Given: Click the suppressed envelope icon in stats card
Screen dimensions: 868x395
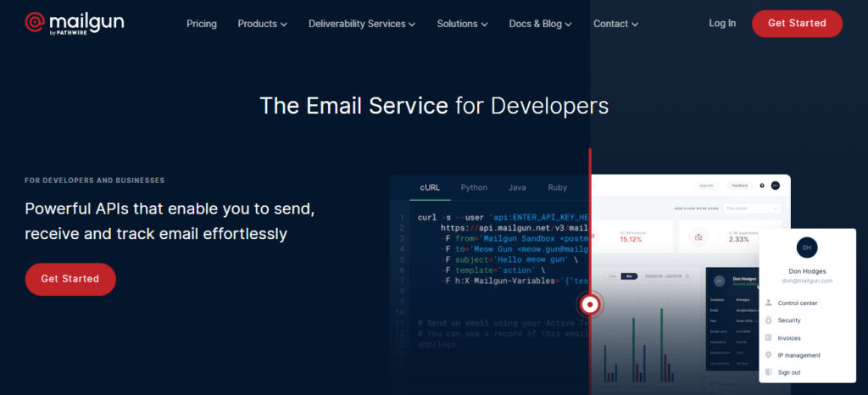Looking at the screenshot, I should [x=698, y=236].
